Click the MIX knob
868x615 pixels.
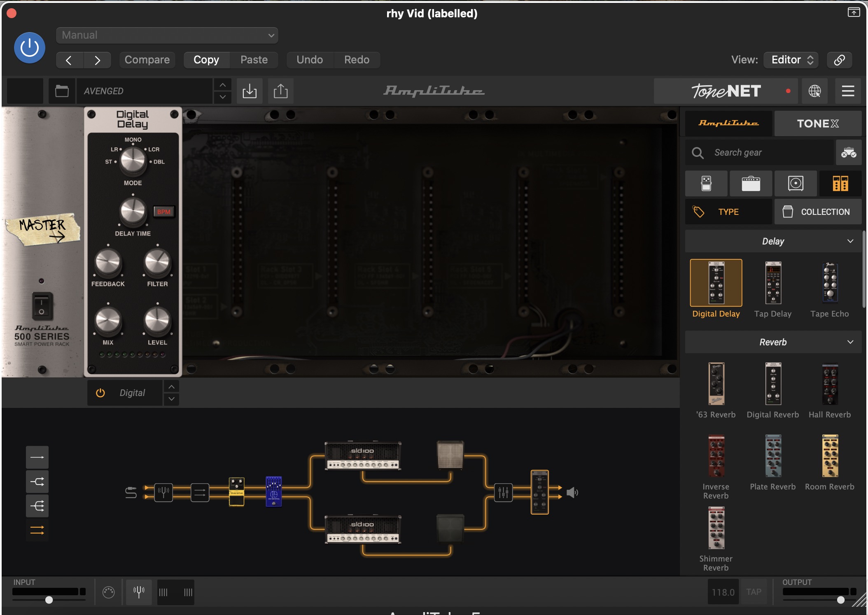[x=108, y=321]
